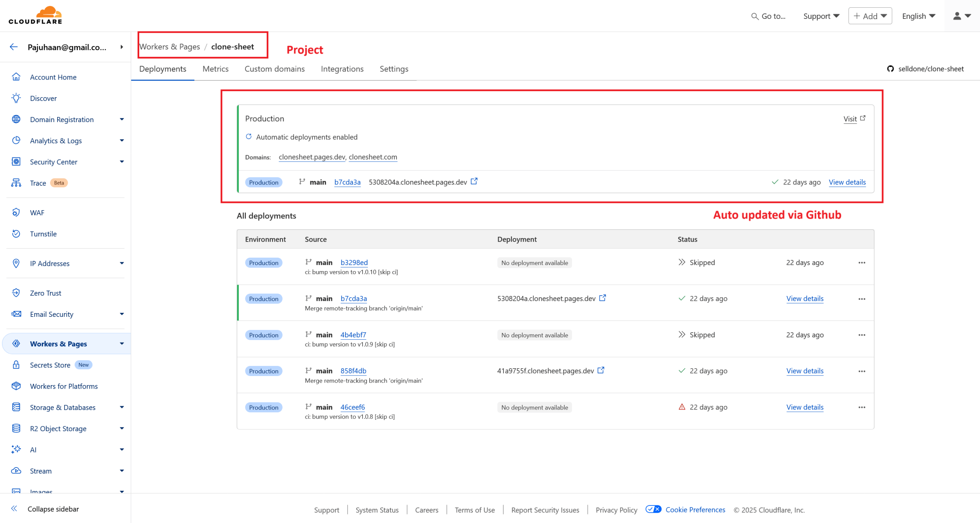The height and width of the screenshot is (523, 980).
Task: Open external link icon for 5308204a.clonesheet.pages.dev in Production card
Action: pos(474,181)
